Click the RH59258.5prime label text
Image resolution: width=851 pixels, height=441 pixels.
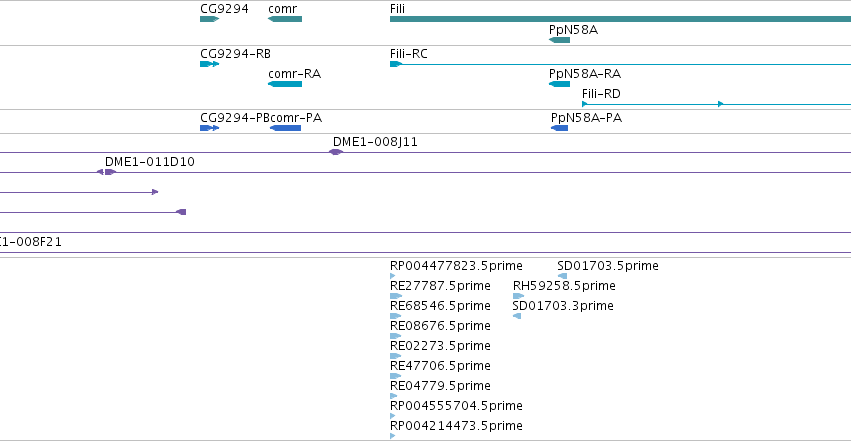click(564, 286)
